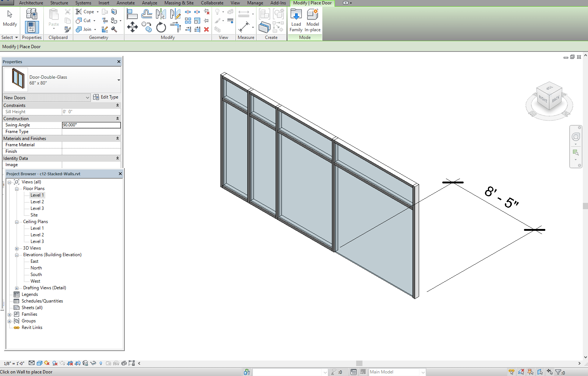Click the red Delete icon
Viewport: 588px width, 376px height.
coord(206,29)
